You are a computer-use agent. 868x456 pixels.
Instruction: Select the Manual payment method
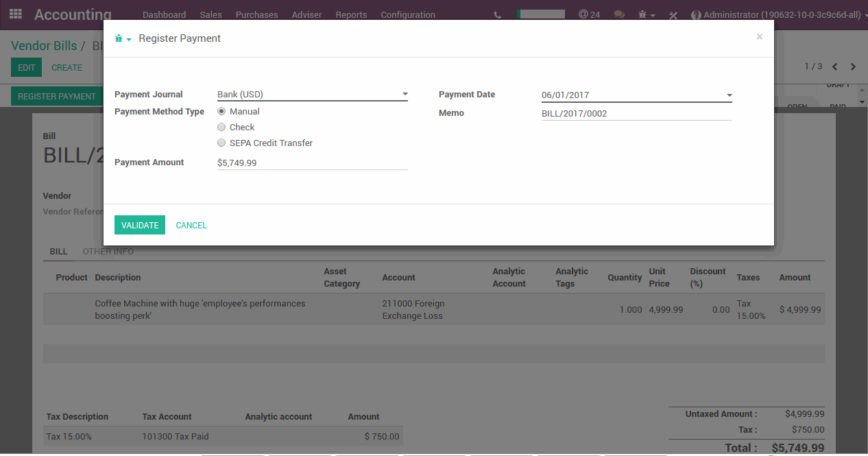click(221, 111)
